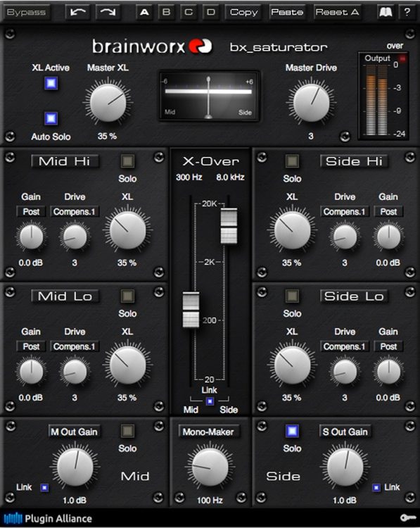
Task: Click the Mid Hi XL knob
Action: 127,231
